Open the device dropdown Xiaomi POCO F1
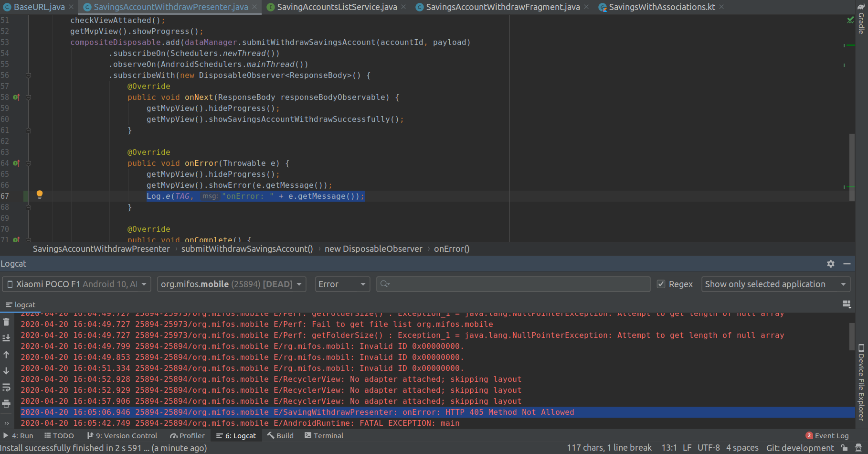The height and width of the screenshot is (454, 868). [77, 284]
